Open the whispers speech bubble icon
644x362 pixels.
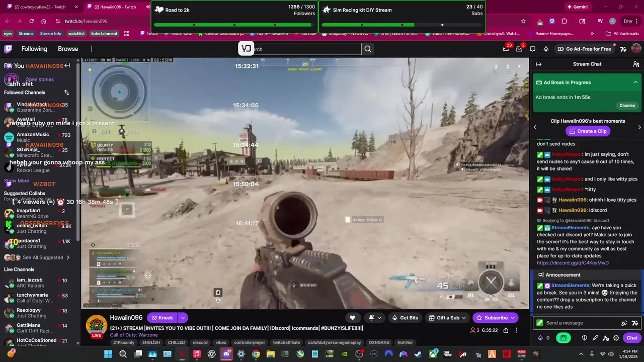(533, 49)
